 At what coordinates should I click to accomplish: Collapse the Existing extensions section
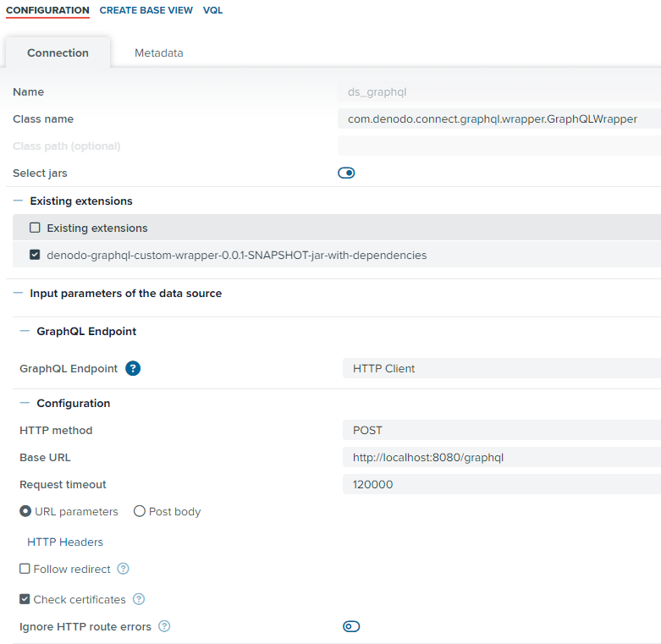pos(18,201)
